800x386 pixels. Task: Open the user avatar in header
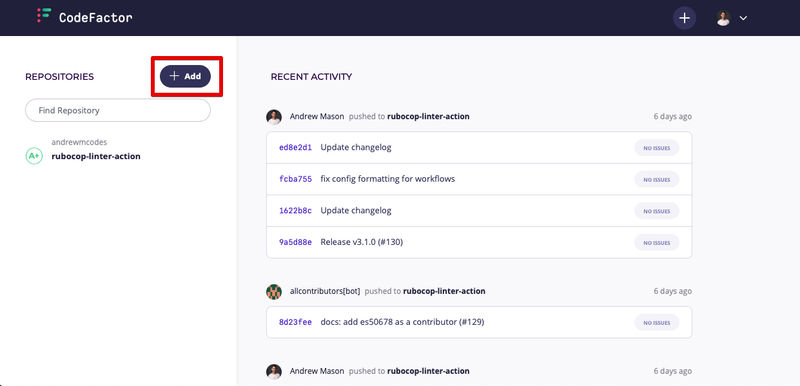(723, 18)
